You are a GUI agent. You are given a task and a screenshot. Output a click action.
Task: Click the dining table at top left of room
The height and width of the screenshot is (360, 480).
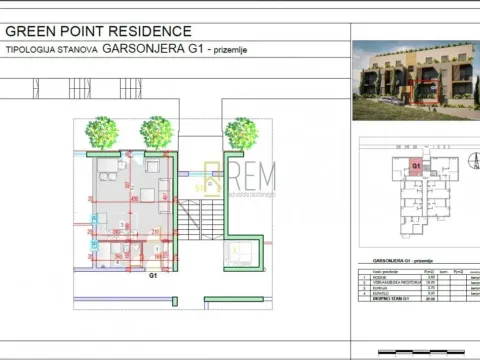[107, 166]
